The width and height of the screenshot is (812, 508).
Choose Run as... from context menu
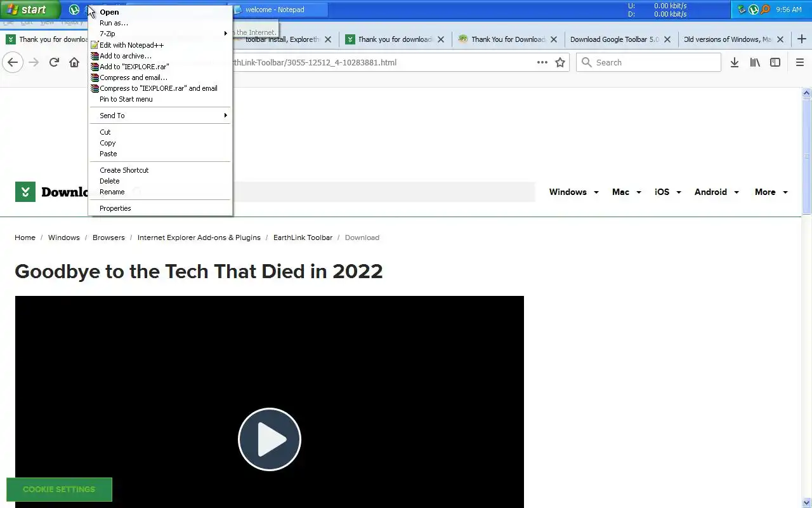[x=160, y=23]
